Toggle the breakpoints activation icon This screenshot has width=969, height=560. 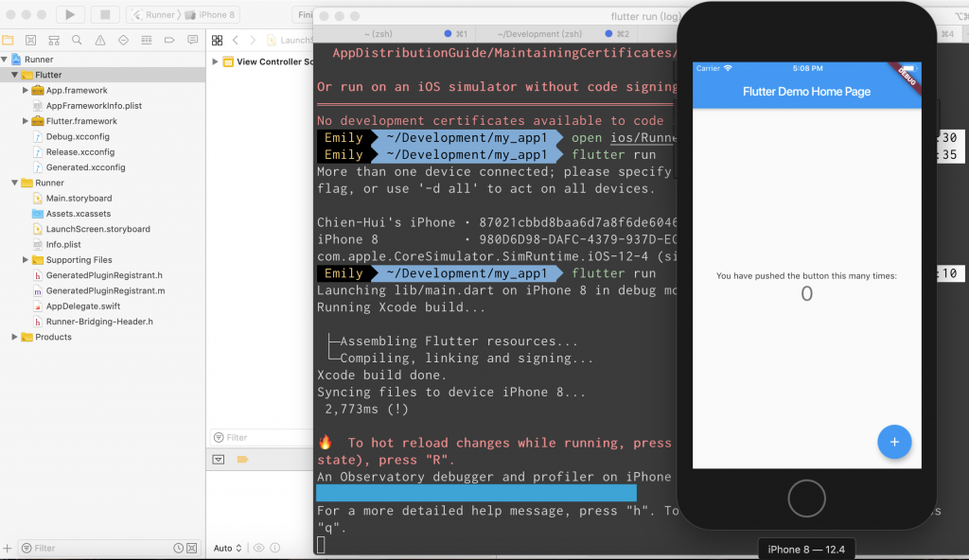pyautogui.click(x=242, y=459)
